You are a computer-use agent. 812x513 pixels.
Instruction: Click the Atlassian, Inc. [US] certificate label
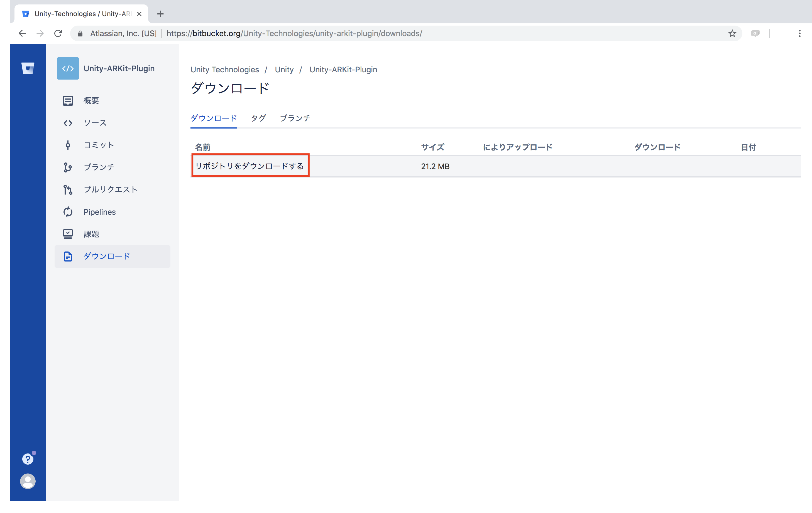123,33
